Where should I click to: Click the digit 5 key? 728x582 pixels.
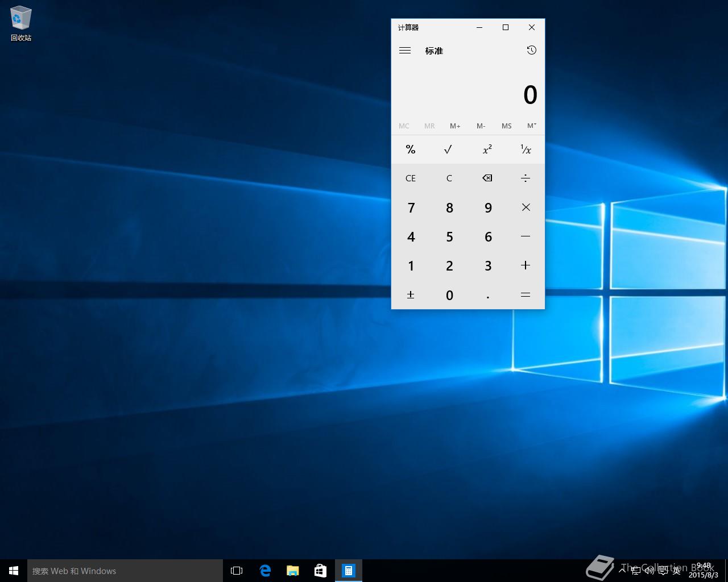[449, 236]
